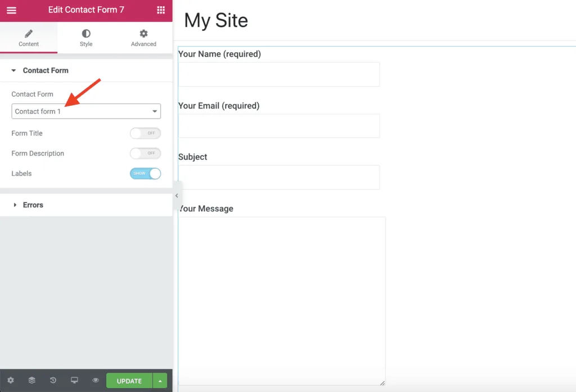Open responsive mode desktop icon
Screen dimensions: 576x392
(74, 380)
